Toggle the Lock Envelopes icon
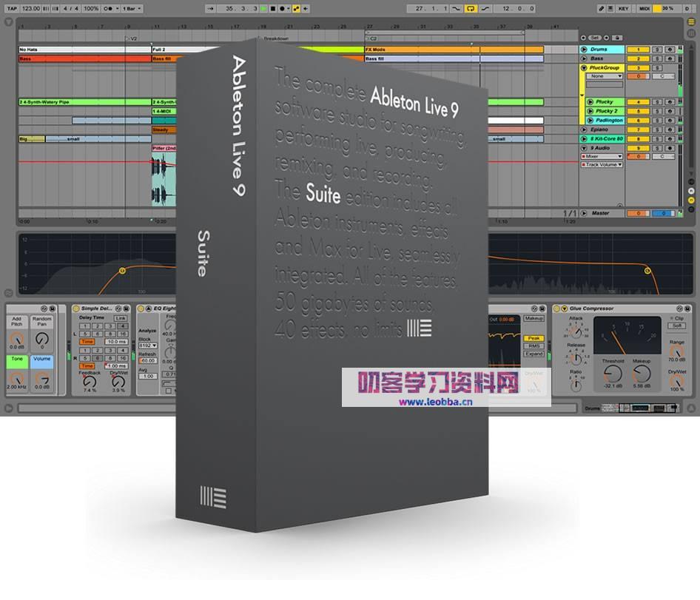This screenshot has height=600, width=700. (x=618, y=38)
